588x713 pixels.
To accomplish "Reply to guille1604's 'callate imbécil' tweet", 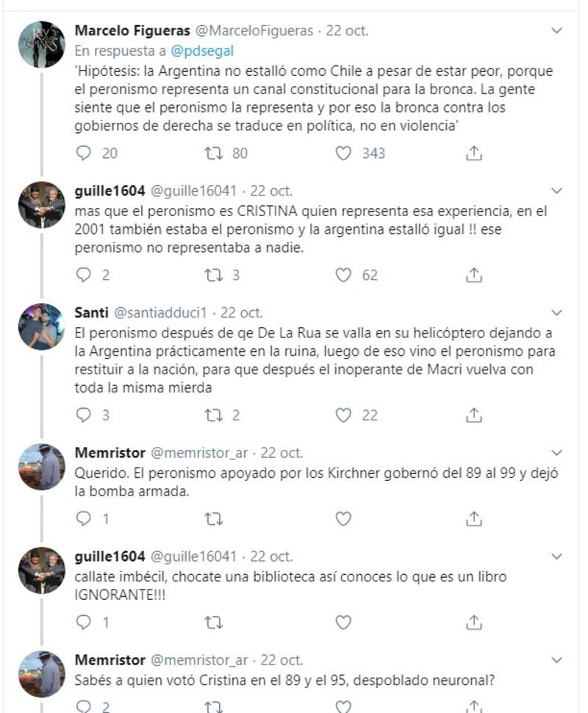I will pyautogui.click(x=85, y=622).
